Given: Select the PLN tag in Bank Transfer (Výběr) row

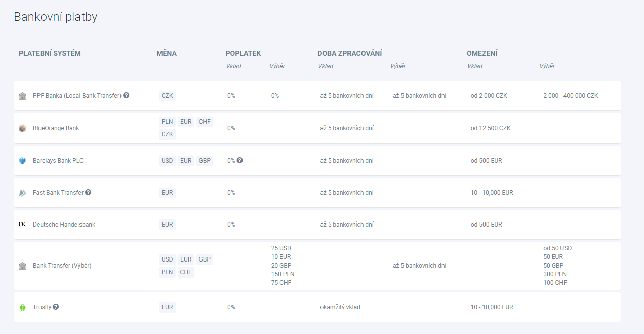Looking at the screenshot, I should pyautogui.click(x=167, y=272).
